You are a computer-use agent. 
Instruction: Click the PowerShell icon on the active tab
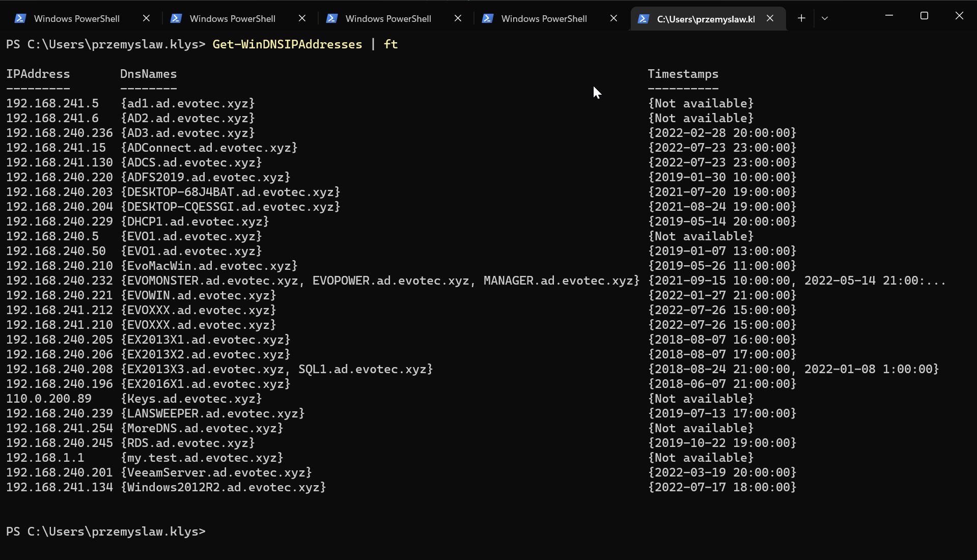[x=643, y=18]
